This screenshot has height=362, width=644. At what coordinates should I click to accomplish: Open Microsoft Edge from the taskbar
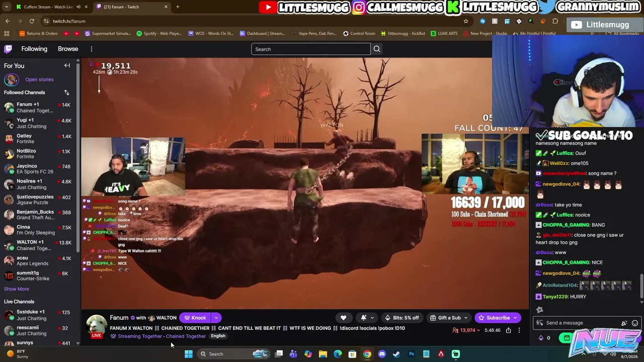338,354
